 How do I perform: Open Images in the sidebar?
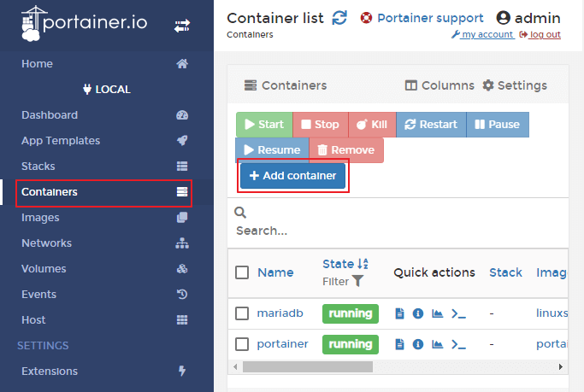(40, 218)
